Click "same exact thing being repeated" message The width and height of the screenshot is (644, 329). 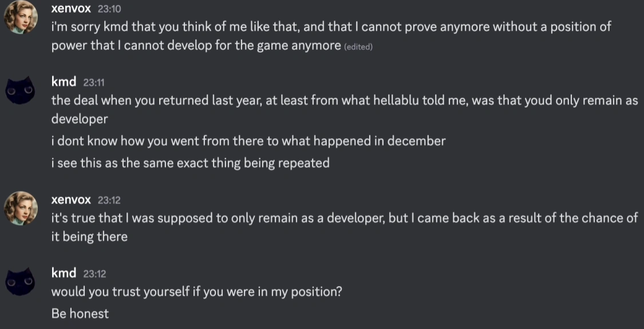tap(190, 163)
